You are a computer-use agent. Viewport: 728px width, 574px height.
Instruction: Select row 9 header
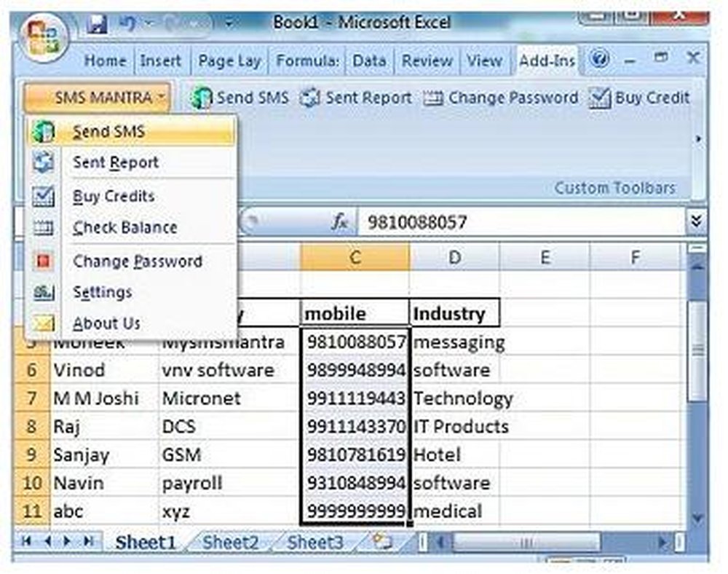tap(31, 455)
